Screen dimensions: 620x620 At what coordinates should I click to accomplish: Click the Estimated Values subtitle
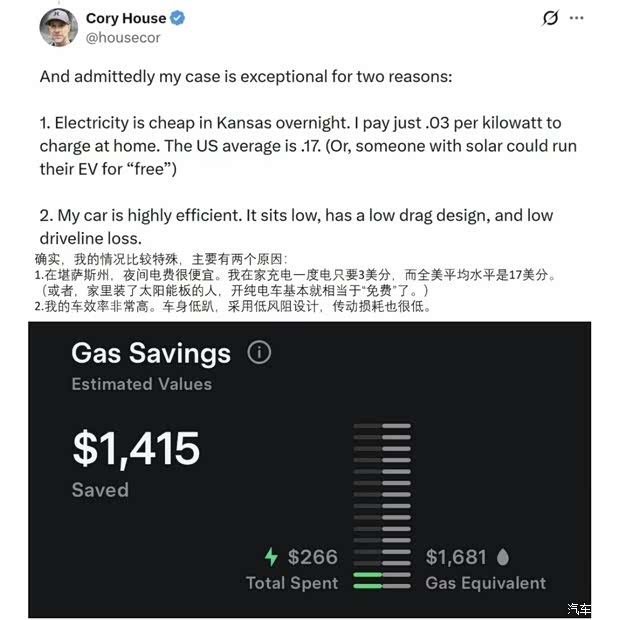(141, 383)
